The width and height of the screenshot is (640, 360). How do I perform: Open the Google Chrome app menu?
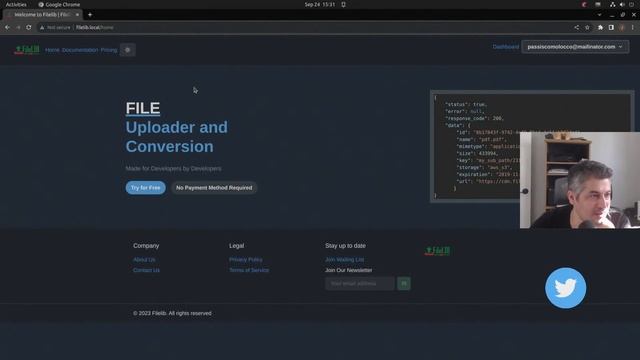coord(60,4)
